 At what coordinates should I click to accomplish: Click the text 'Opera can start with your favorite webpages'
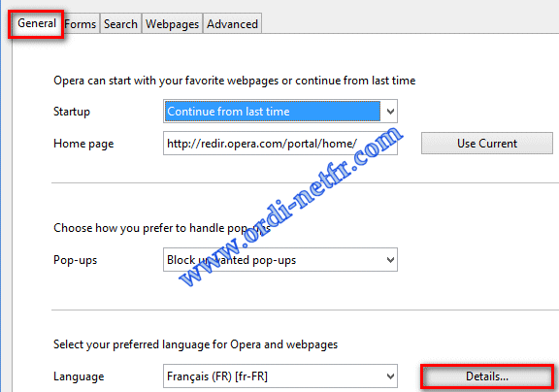pos(166,81)
